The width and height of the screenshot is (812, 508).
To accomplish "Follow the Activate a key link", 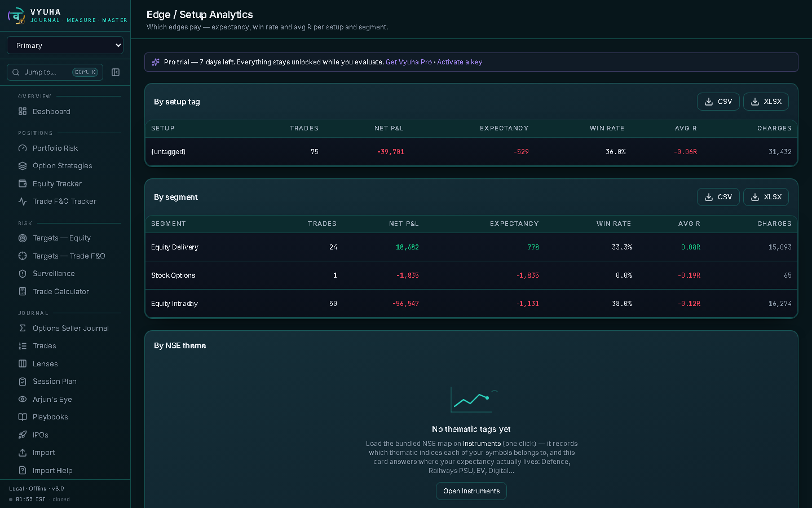I will tap(460, 62).
